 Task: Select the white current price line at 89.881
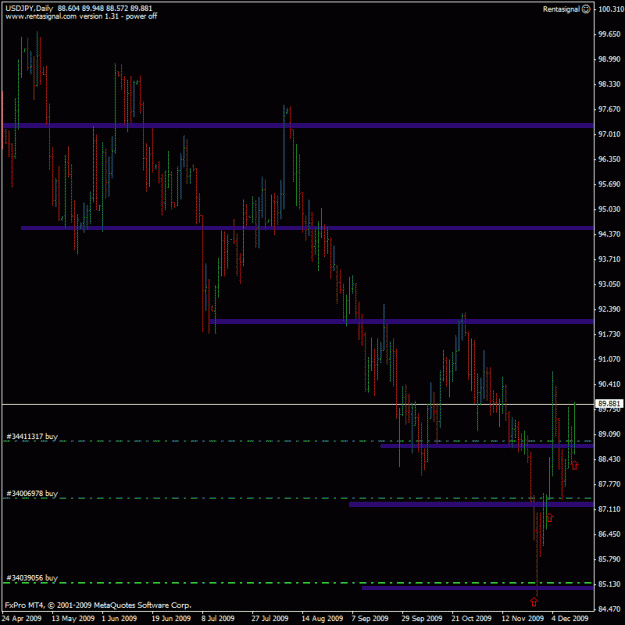pyautogui.click(x=298, y=405)
